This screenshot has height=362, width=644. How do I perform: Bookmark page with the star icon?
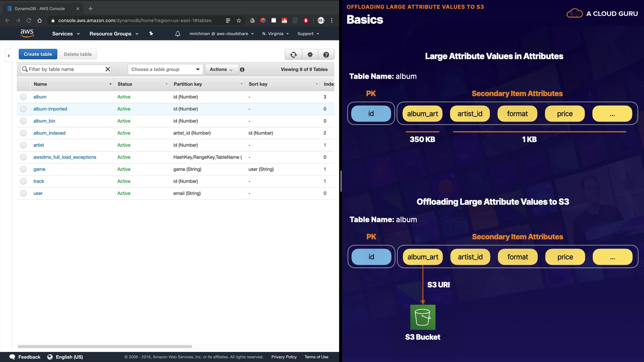point(239,20)
